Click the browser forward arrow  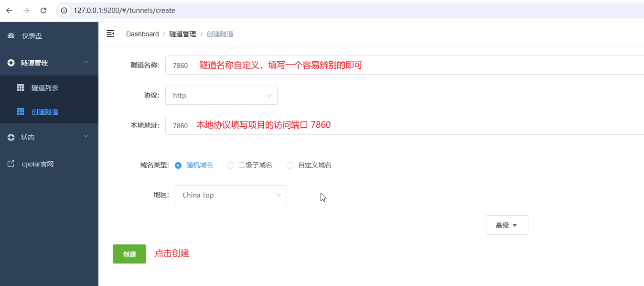[x=26, y=11]
